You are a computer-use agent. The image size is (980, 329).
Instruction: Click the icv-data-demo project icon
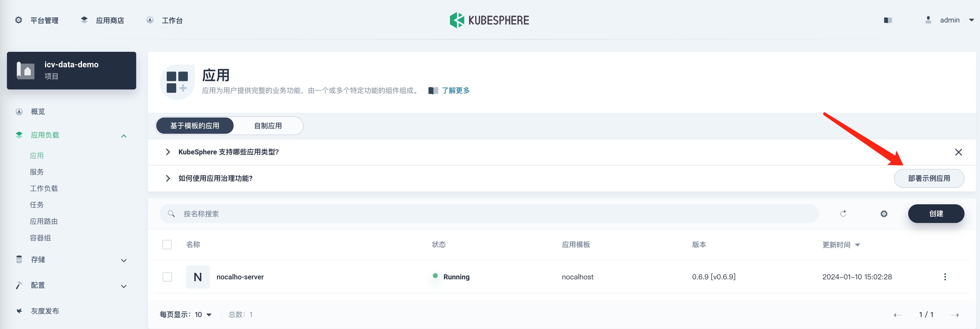click(25, 70)
